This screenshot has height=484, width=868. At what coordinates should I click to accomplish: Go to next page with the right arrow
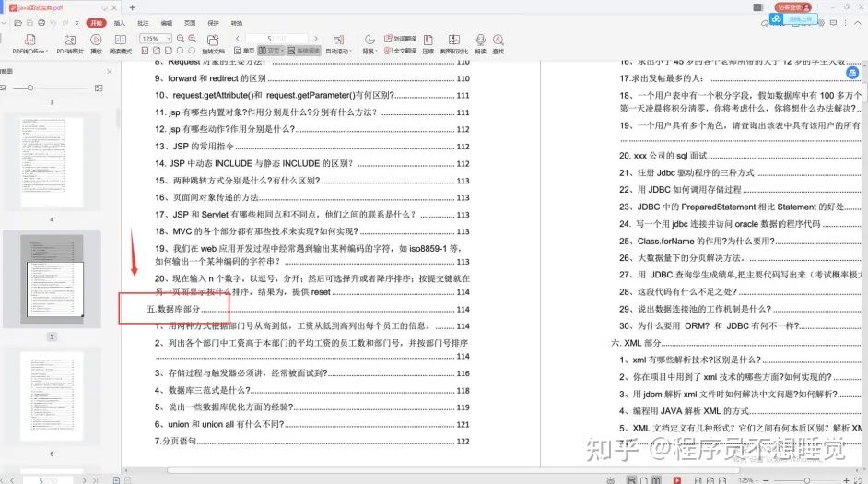click(x=316, y=39)
